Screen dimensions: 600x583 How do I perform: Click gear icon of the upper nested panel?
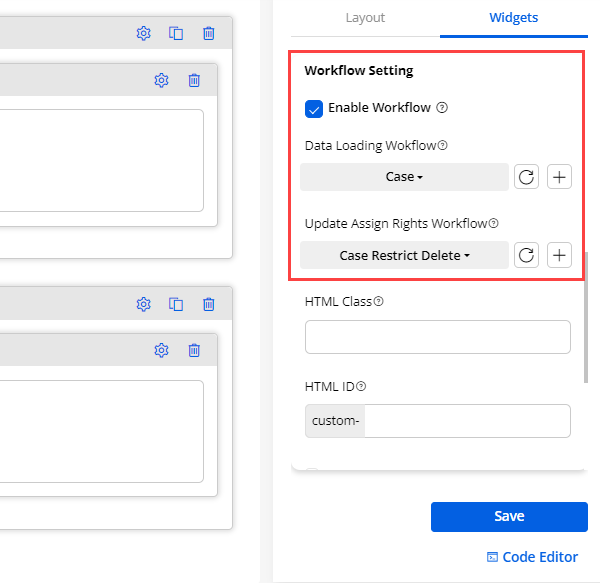[x=161, y=80]
